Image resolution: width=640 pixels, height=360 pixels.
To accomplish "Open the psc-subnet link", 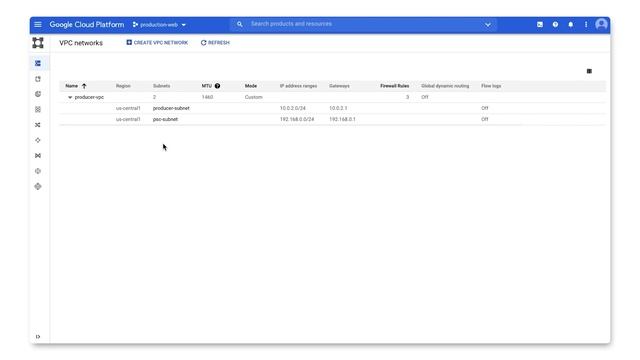I will pyautogui.click(x=165, y=119).
